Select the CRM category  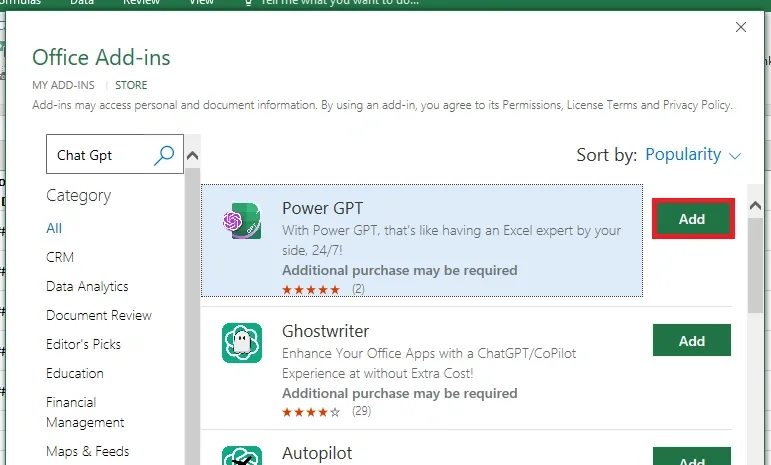point(60,257)
